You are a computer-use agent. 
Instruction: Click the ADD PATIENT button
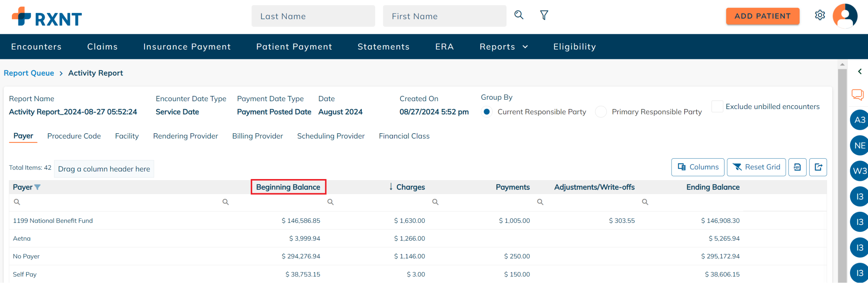(762, 16)
